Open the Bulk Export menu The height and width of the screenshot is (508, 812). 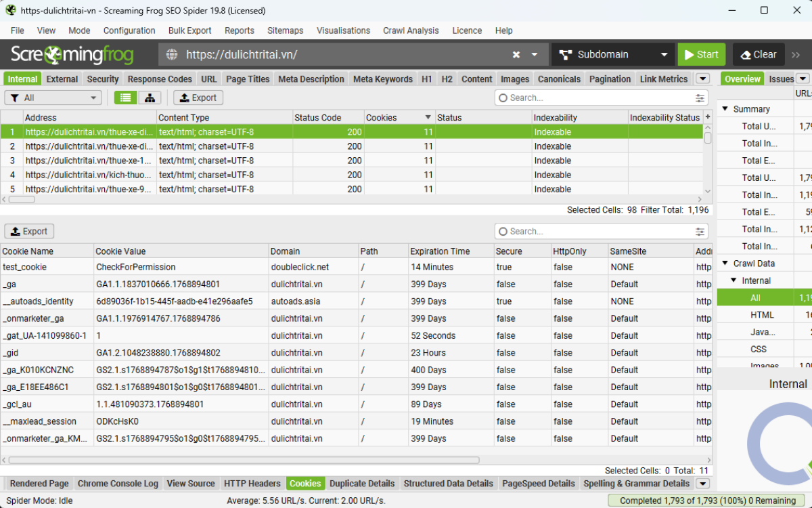tap(189, 30)
